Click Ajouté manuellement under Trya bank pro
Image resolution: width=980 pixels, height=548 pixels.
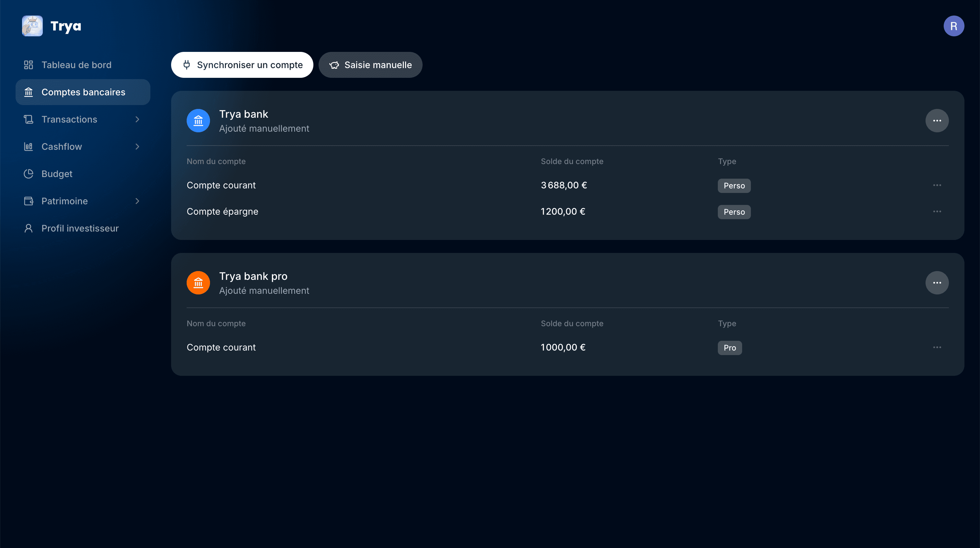point(264,291)
